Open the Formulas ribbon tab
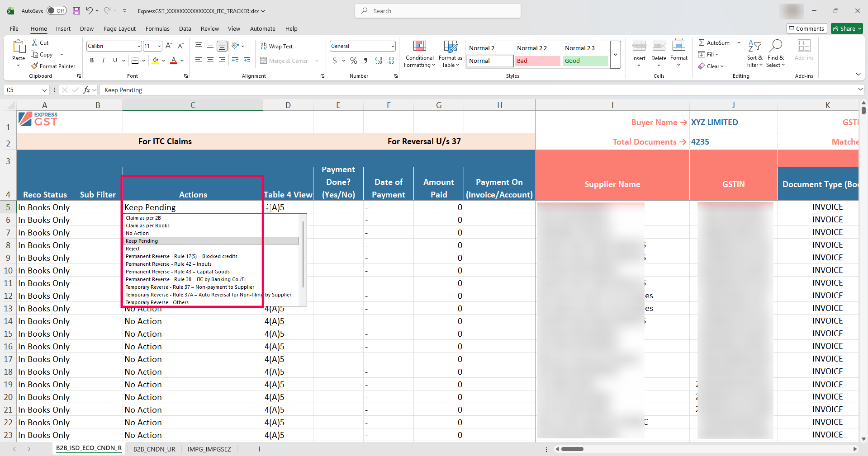Image resolution: width=868 pixels, height=456 pixels. tap(157, 28)
